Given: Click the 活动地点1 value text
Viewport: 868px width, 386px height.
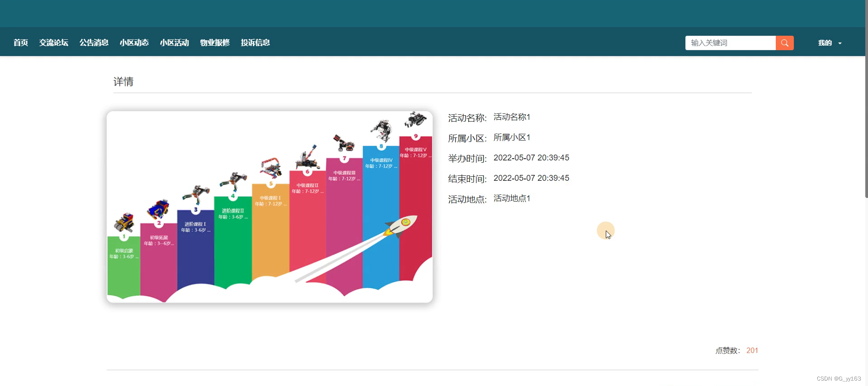Looking at the screenshot, I should point(512,198).
